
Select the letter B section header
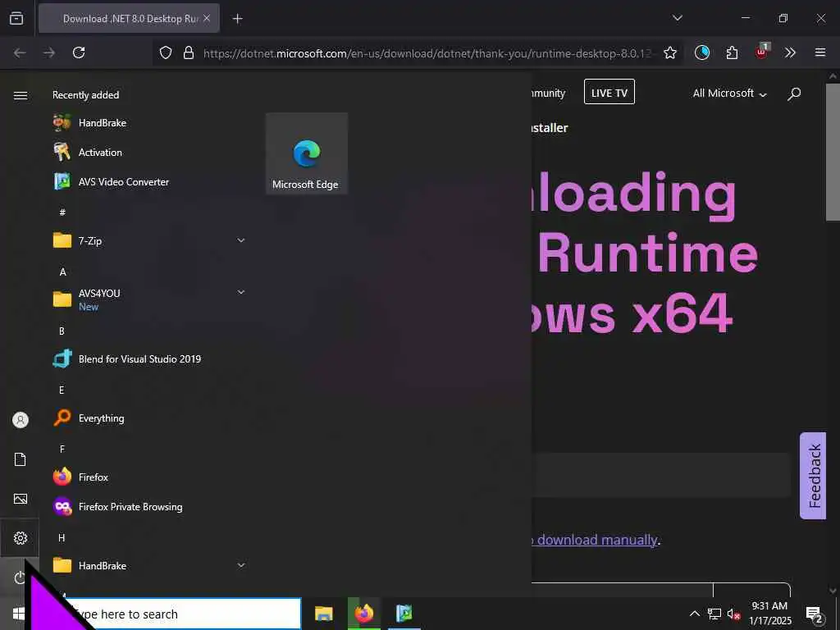tap(62, 331)
